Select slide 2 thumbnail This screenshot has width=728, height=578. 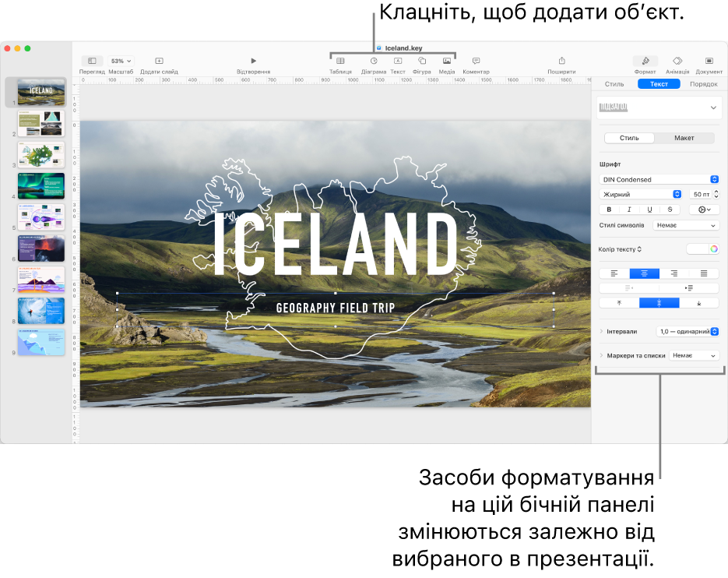41,123
